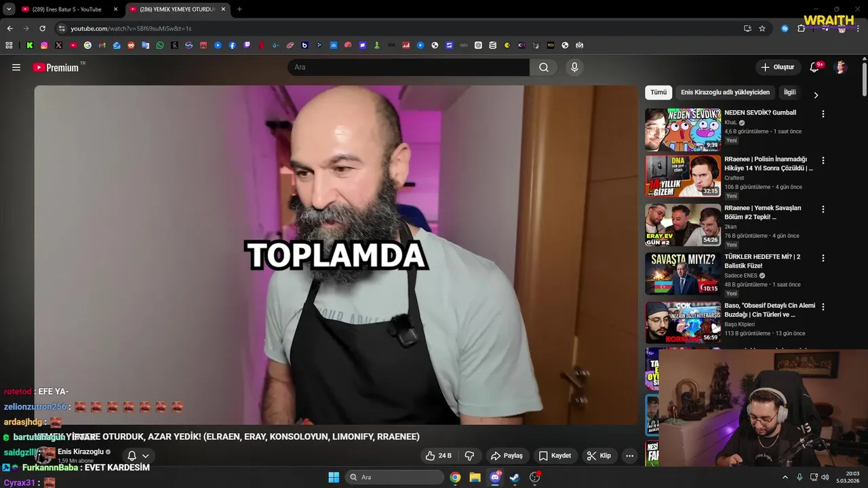The width and height of the screenshot is (868, 488).
Task: Open the Gmail bookmark
Action: tap(102, 45)
